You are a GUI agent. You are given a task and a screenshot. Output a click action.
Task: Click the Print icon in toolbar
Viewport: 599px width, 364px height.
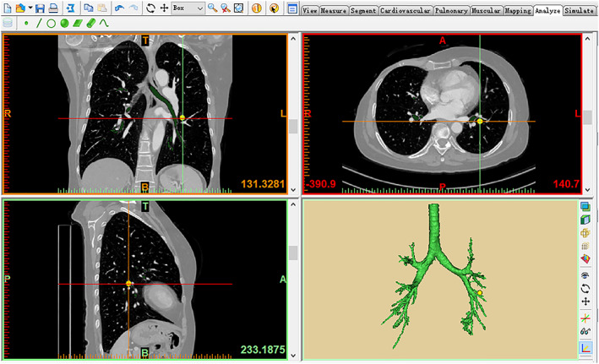(52, 8)
